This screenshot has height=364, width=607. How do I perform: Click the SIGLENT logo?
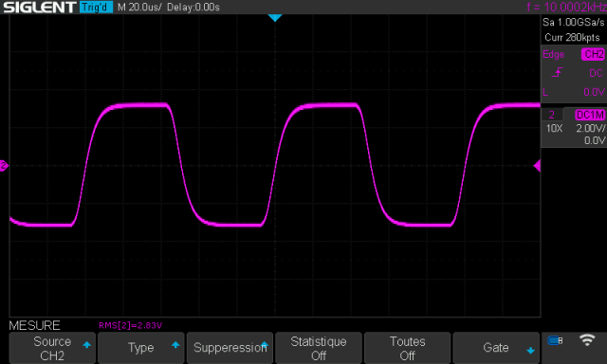pos(40,7)
